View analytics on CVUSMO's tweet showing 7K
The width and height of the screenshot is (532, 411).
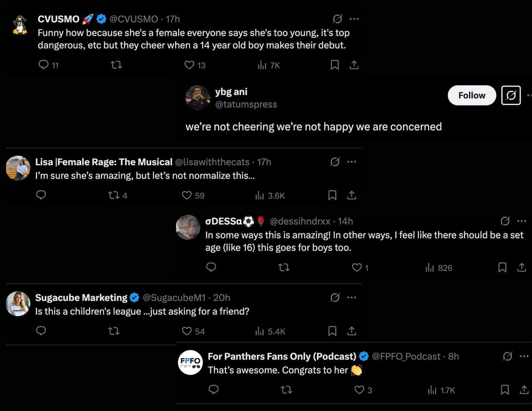coord(262,65)
